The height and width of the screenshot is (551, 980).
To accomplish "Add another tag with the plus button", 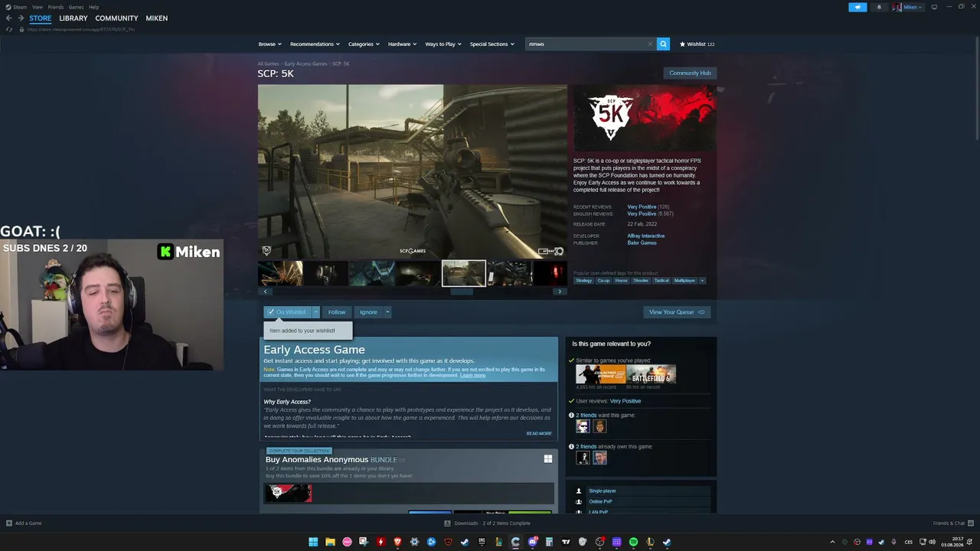I will [x=702, y=280].
